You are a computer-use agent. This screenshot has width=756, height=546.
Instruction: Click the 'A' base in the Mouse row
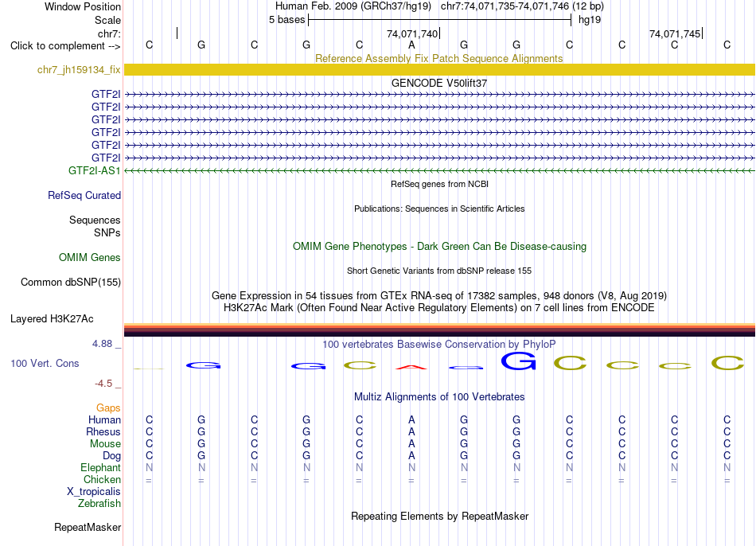(x=411, y=444)
